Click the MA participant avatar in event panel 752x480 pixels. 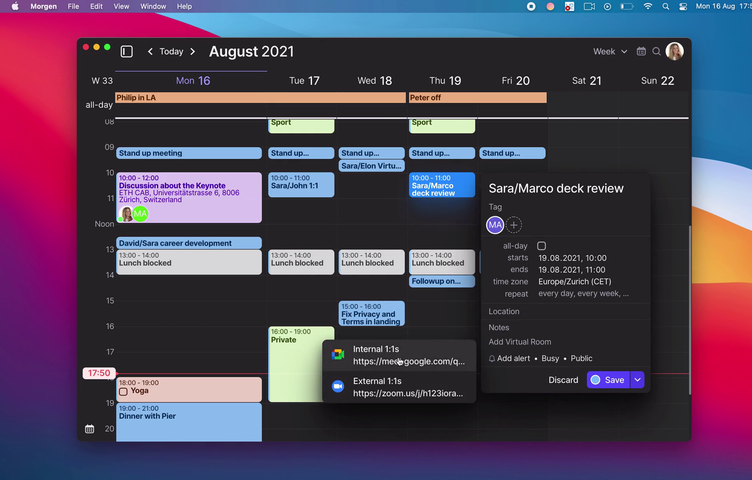point(495,225)
